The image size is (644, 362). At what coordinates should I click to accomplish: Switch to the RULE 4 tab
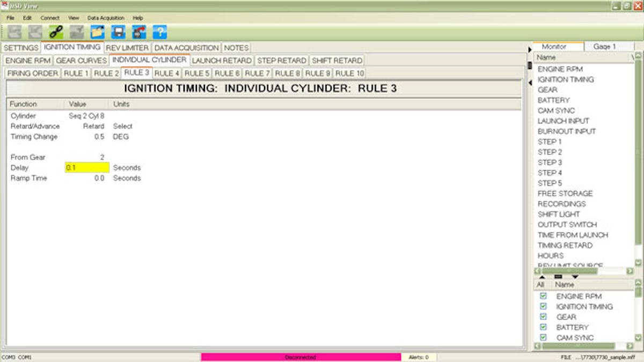pyautogui.click(x=167, y=73)
